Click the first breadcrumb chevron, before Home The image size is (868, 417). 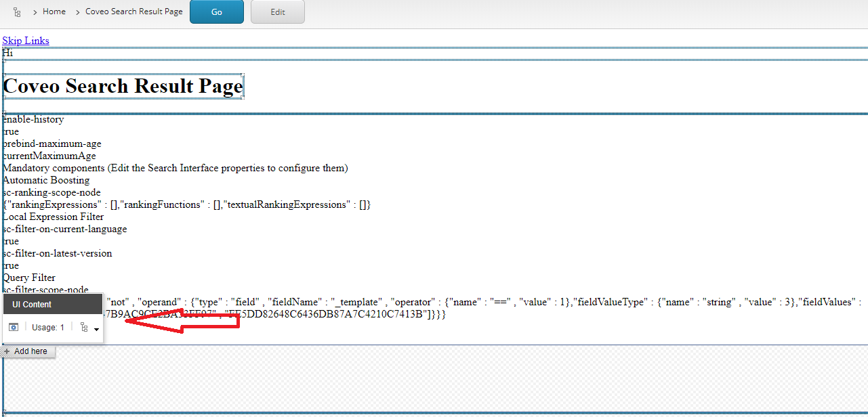pos(34,12)
